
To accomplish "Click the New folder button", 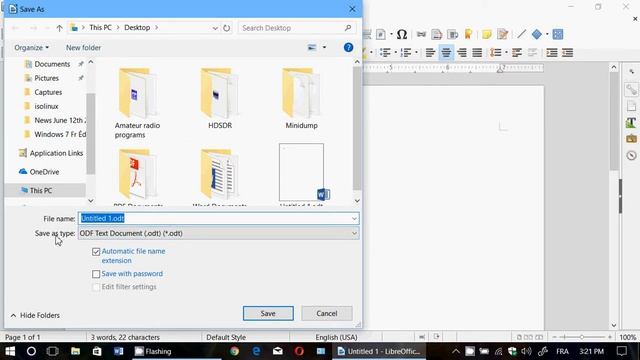I will pyautogui.click(x=83, y=47).
